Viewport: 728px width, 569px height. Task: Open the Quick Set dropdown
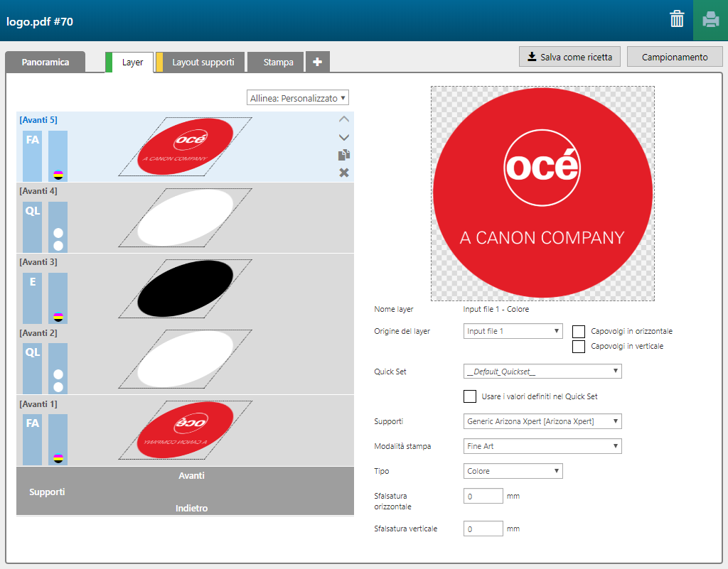tap(542, 372)
